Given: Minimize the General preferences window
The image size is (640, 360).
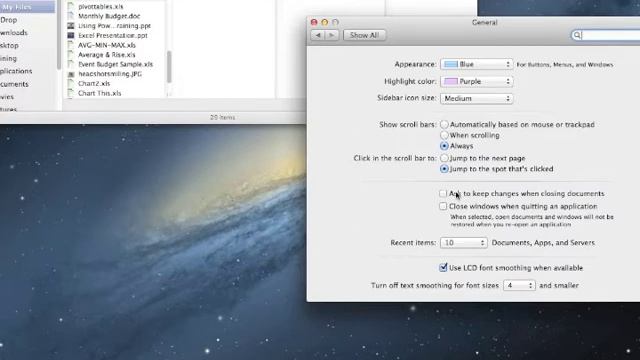Looking at the screenshot, I should click(x=324, y=22).
